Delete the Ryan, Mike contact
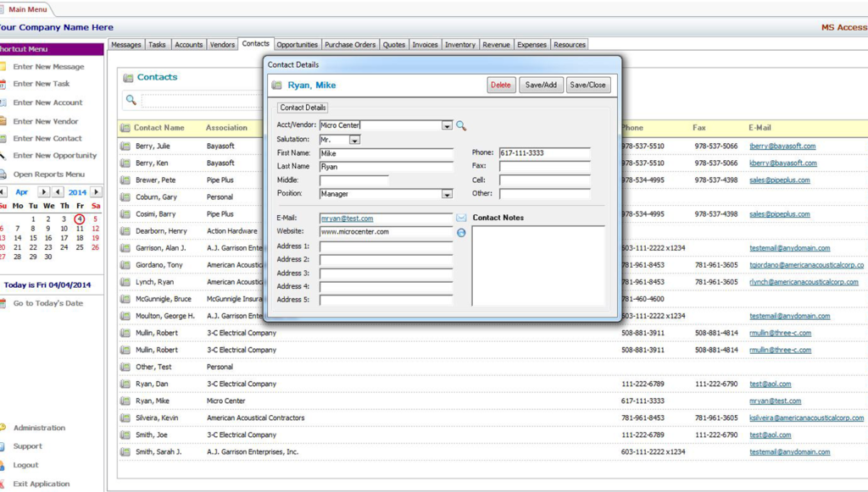The width and height of the screenshot is (868, 492). (501, 86)
